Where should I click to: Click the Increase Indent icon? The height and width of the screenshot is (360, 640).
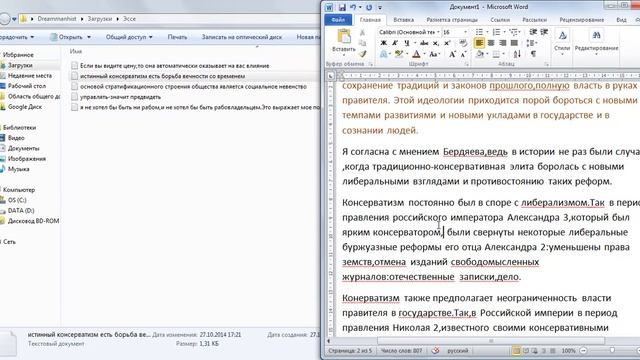point(544,32)
